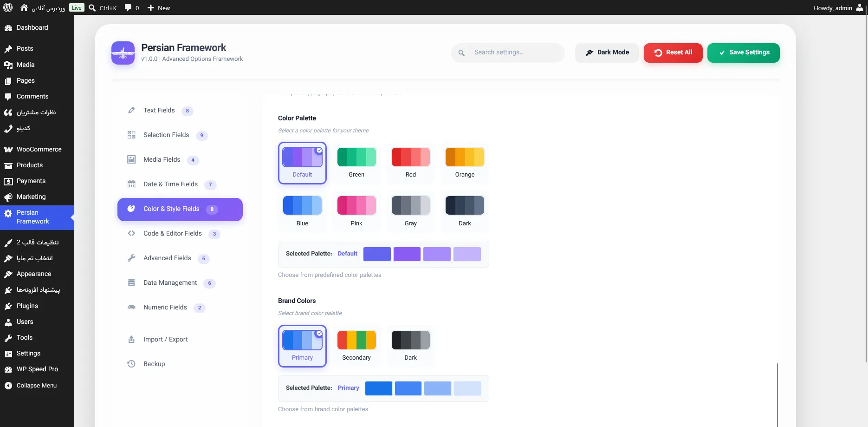The image size is (868, 427).
Task: Click the Backup history icon
Action: click(x=131, y=364)
